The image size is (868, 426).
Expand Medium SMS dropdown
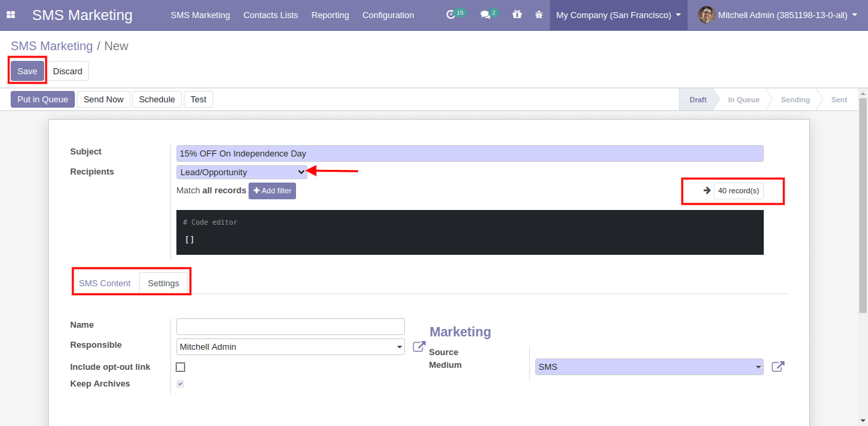[649, 366]
